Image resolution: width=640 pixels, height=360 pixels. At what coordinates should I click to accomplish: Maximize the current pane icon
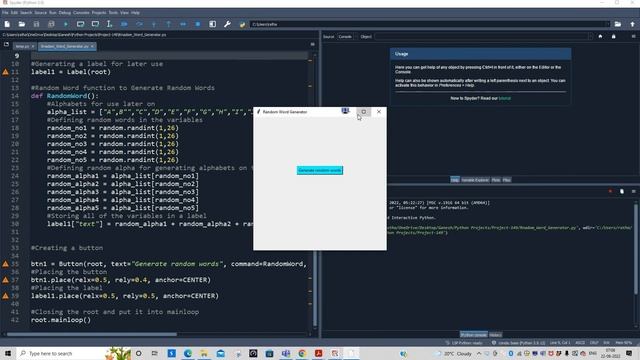coord(213,24)
